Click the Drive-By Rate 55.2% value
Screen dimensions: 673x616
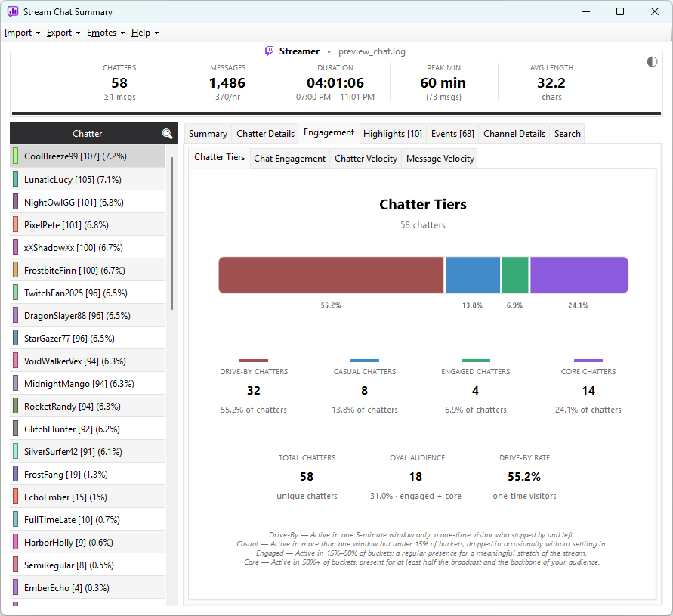click(x=524, y=477)
